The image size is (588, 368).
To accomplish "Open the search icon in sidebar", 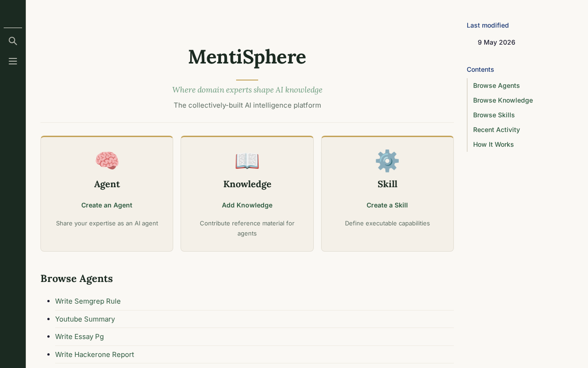I will tap(13, 41).
